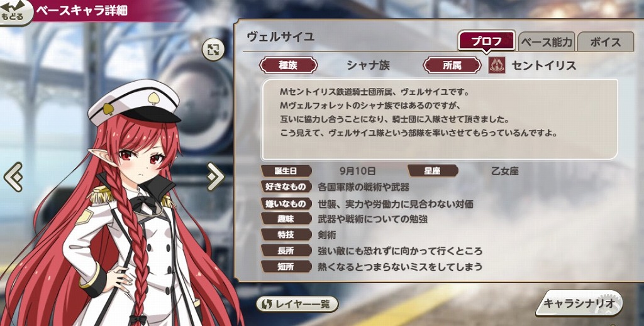Click the 所属 label badge
This screenshot has height=326, width=644.
[x=452, y=65]
